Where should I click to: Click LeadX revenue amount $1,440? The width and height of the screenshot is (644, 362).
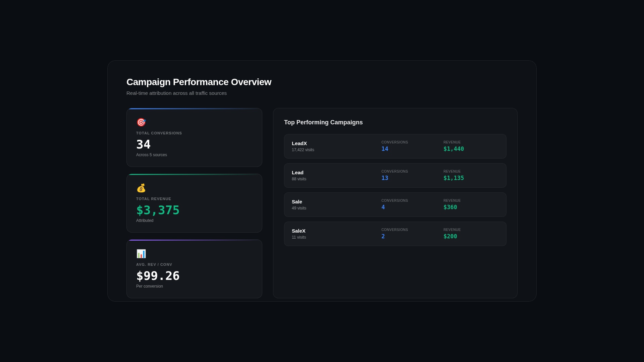[x=453, y=149]
